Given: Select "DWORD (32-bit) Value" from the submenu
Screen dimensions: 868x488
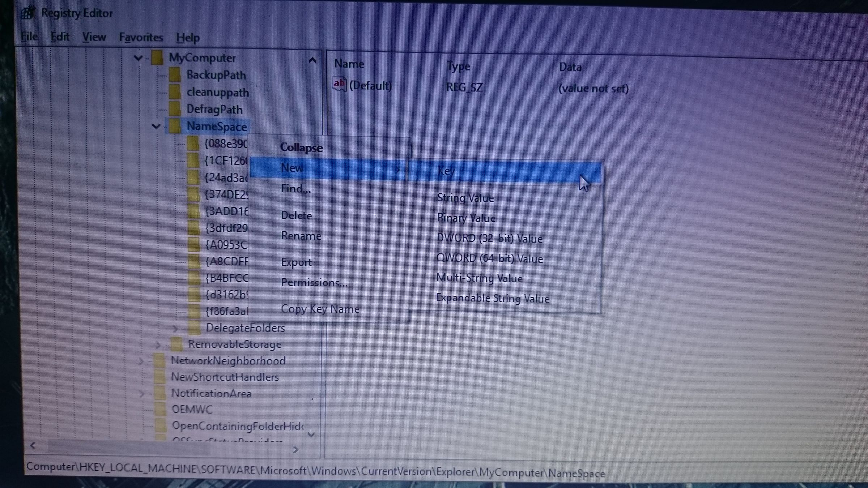Looking at the screenshot, I should coord(489,238).
